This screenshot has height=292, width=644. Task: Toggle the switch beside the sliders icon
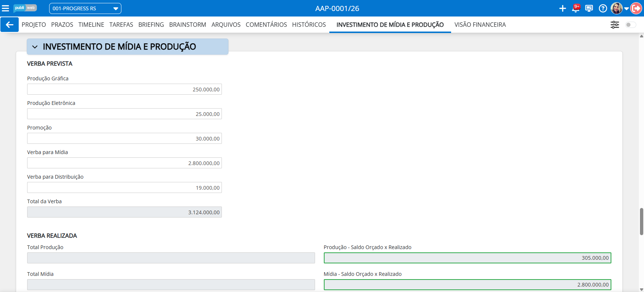point(630,25)
